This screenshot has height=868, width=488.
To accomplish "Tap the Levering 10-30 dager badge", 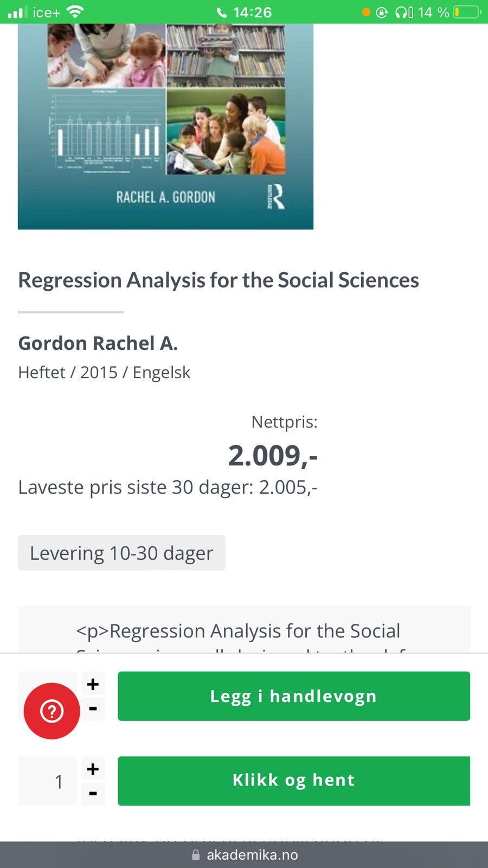I will pyautogui.click(x=121, y=553).
